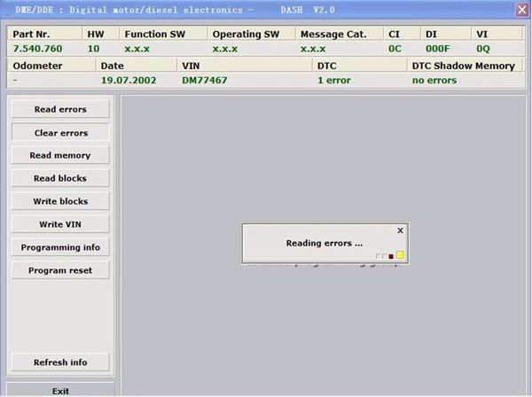The width and height of the screenshot is (532, 397).
Task: Select shadow memory value no errors
Action: [434, 81]
